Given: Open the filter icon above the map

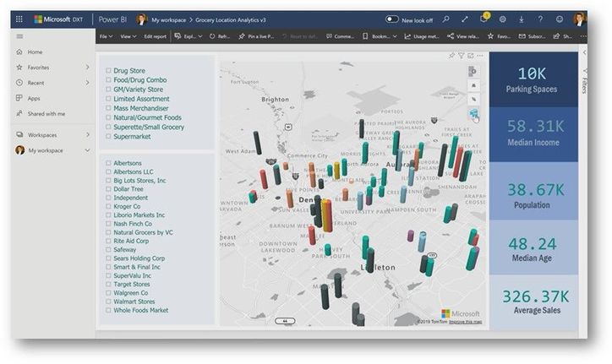Looking at the screenshot, I should tap(462, 56).
